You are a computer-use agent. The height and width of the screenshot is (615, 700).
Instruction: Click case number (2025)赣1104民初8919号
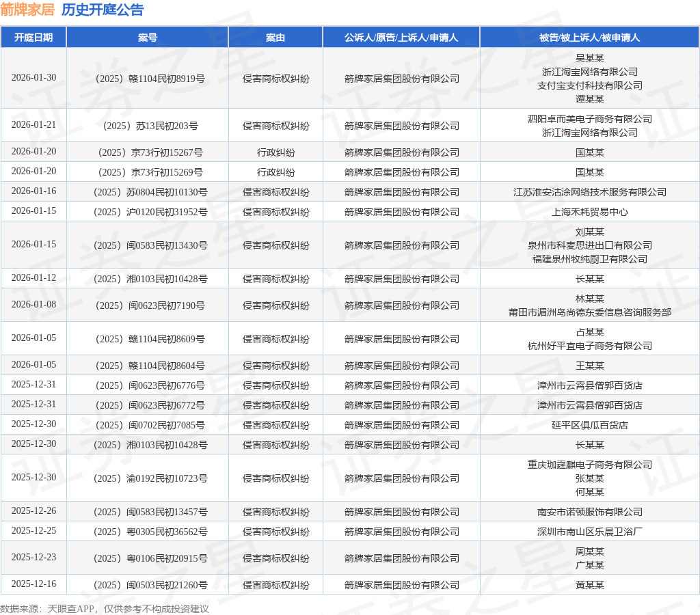tap(150, 79)
